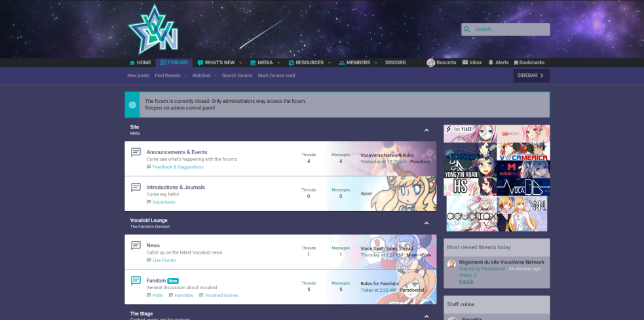The height and width of the screenshot is (320, 644).
Task: Collapse the Vocaloid Lounge category
Action: (x=426, y=223)
